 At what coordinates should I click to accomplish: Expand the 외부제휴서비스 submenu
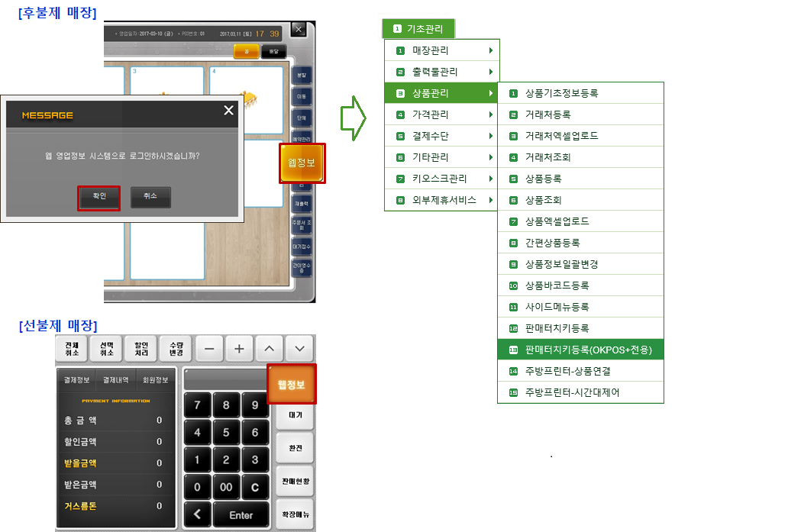[x=442, y=200]
